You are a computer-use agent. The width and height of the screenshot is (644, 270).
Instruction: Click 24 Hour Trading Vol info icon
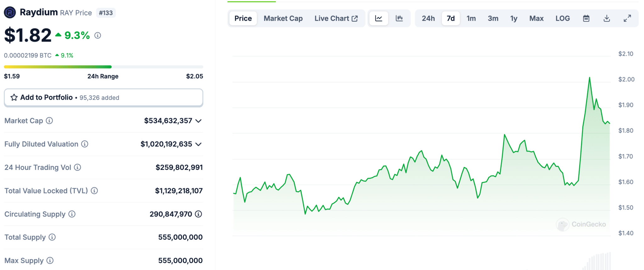pyautogui.click(x=77, y=167)
